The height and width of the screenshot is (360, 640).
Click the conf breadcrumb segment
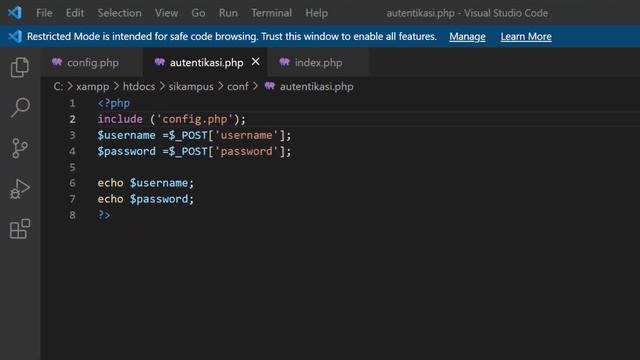point(238,87)
